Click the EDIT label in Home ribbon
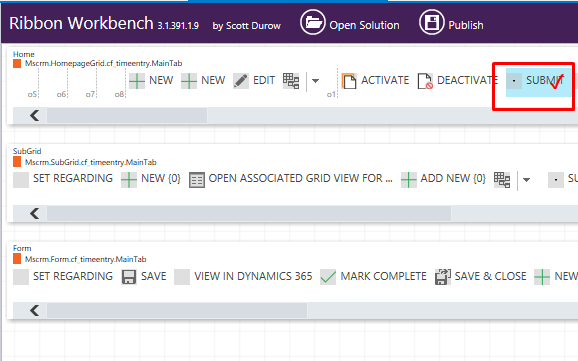578x361 pixels. [264, 80]
